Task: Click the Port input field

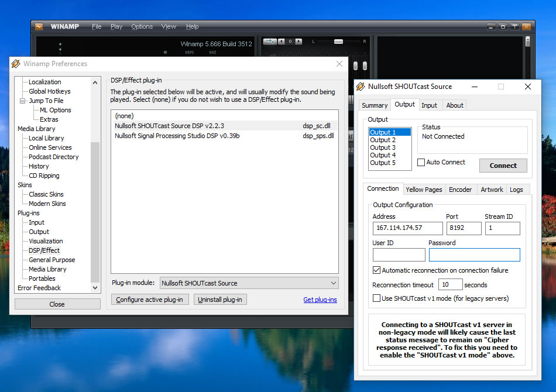Action: point(464,228)
